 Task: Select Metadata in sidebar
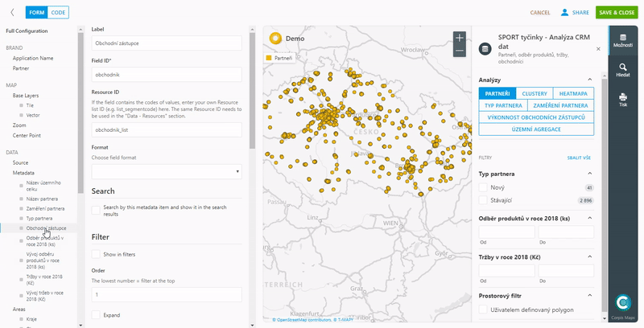(x=23, y=173)
